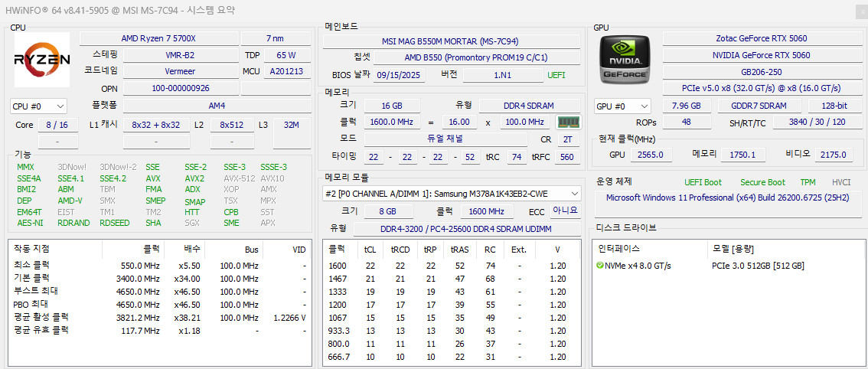Click the green UEFI label next to BIOS version
Viewport: 868px width, 369px height.
[x=556, y=75]
